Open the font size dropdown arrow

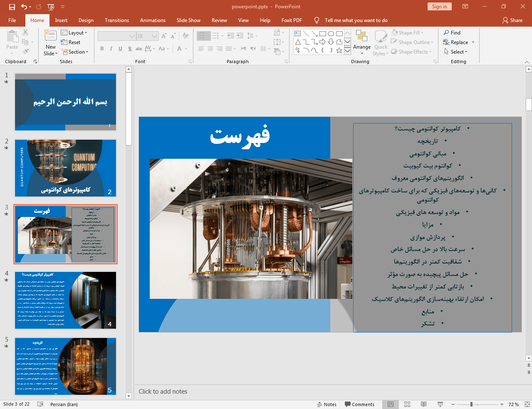coord(155,36)
